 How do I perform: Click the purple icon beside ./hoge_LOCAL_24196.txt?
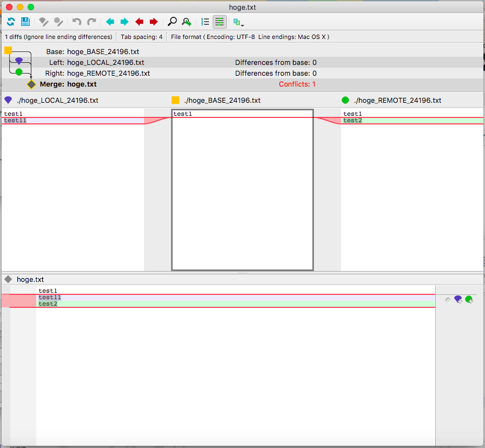click(8, 100)
